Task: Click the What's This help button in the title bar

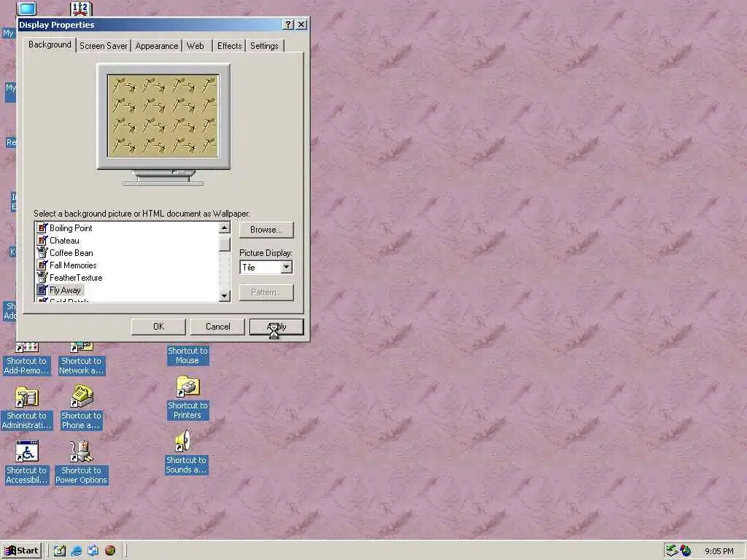Action: click(287, 25)
